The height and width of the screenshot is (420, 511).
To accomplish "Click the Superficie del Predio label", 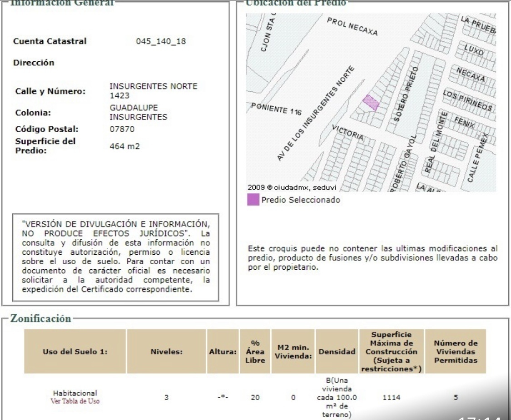I will point(45,146).
